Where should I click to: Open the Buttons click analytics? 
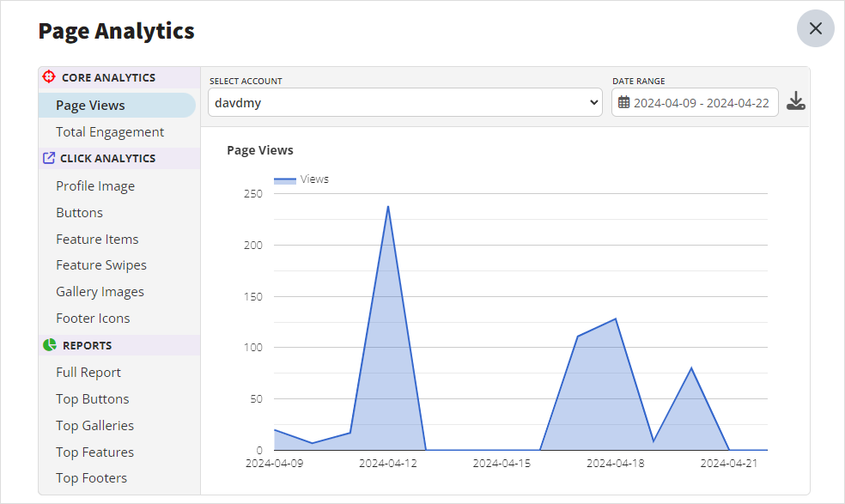tap(79, 212)
